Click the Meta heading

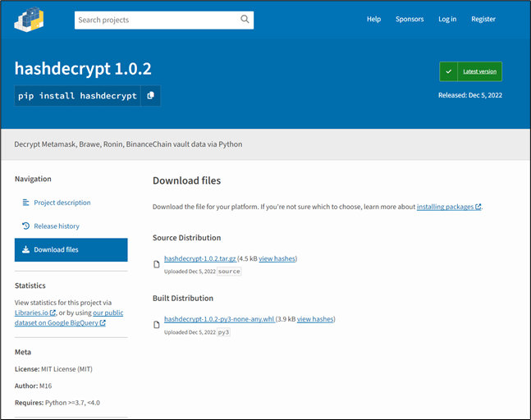(23, 352)
